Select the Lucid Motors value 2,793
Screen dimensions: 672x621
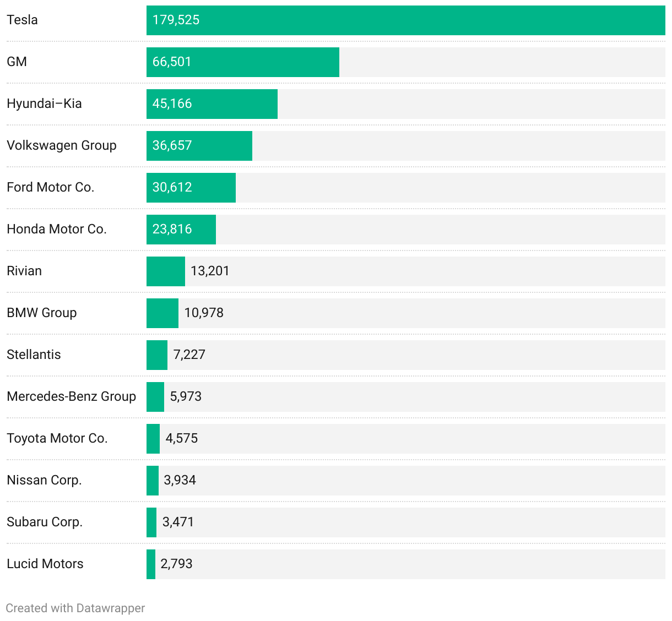176,564
